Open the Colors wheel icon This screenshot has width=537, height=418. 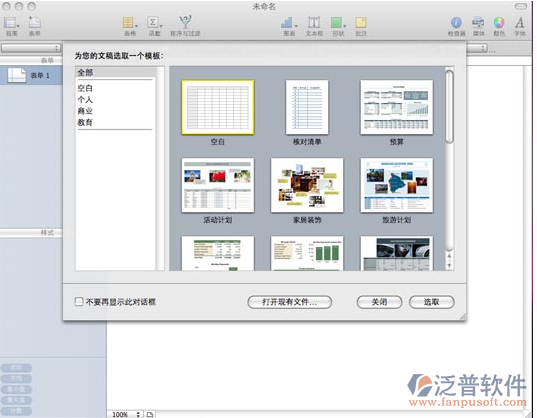pyautogui.click(x=499, y=23)
